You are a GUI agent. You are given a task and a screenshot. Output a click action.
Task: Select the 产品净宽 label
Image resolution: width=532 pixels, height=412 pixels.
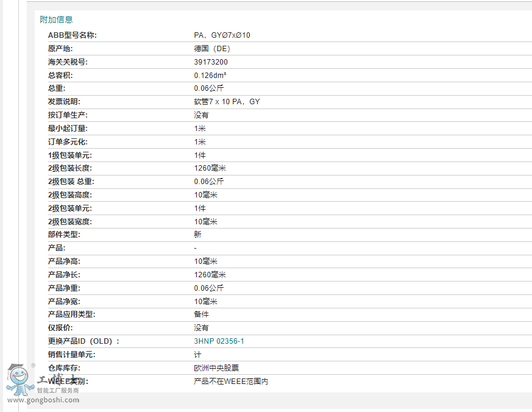pos(64,301)
